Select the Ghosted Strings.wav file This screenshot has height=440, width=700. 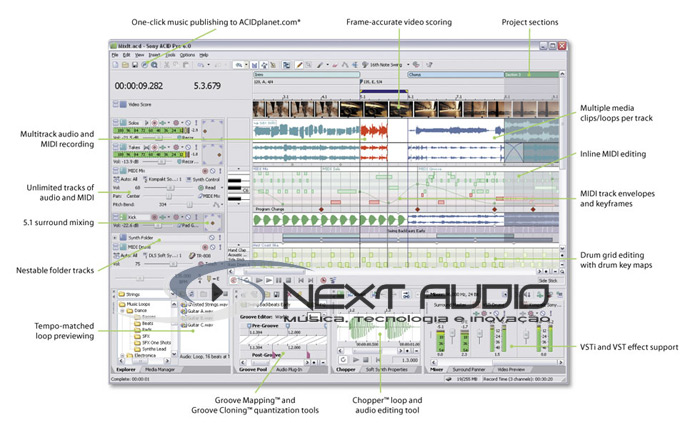(204, 304)
